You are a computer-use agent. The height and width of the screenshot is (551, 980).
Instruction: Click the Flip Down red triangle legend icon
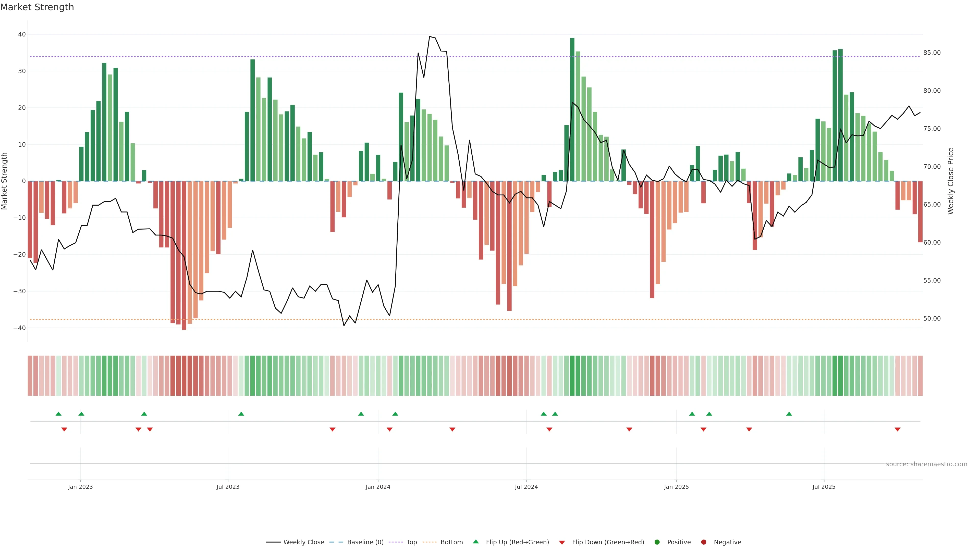coord(562,542)
